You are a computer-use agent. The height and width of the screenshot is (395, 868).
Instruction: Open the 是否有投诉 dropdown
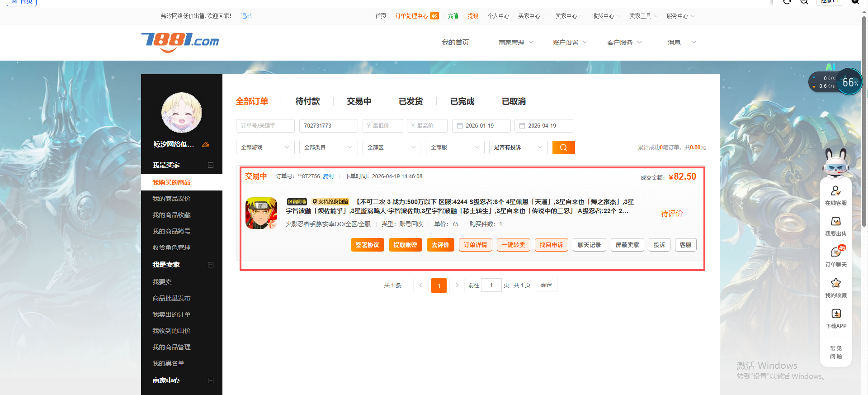tap(519, 148)
